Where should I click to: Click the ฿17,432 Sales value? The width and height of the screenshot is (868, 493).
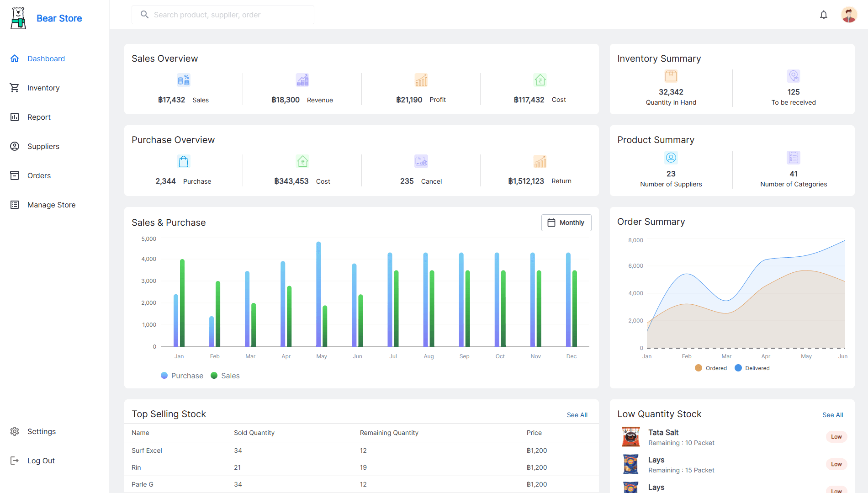click(x=171, y=100)
